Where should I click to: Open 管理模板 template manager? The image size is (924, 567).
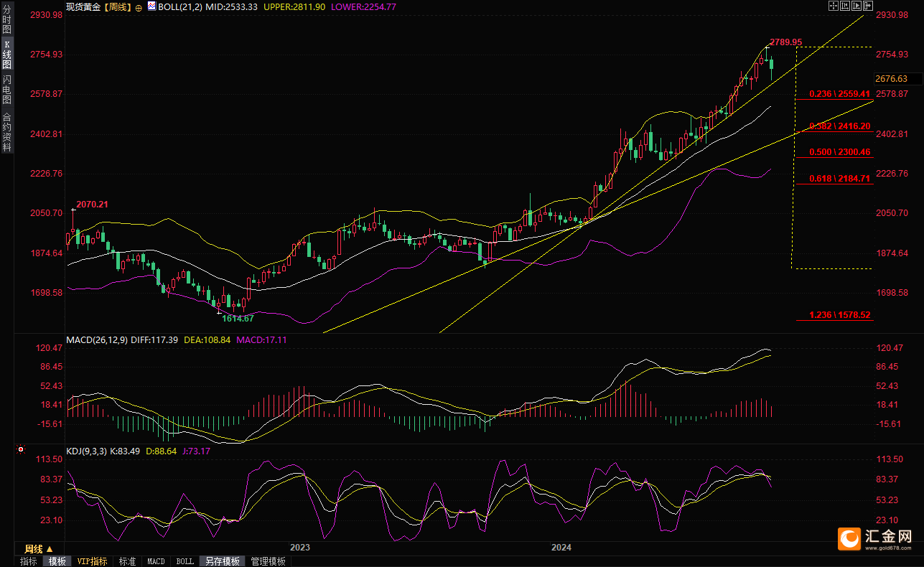268,561
